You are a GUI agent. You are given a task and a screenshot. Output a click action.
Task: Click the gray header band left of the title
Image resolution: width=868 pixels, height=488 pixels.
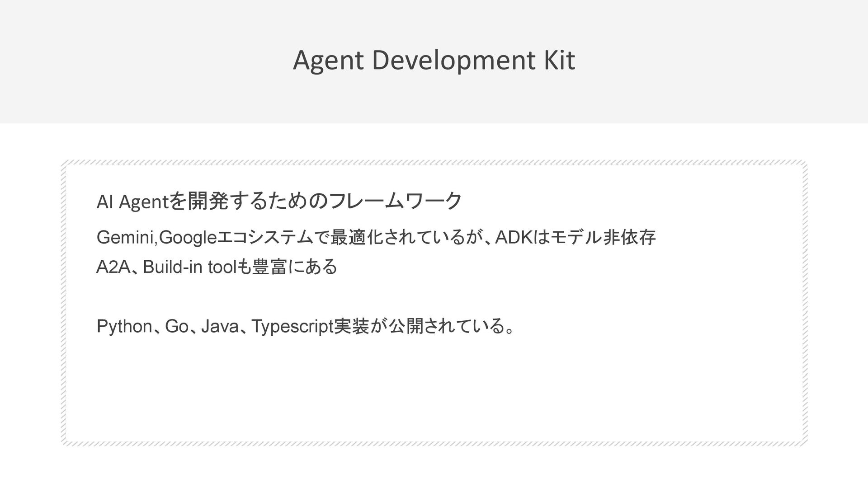136,61
